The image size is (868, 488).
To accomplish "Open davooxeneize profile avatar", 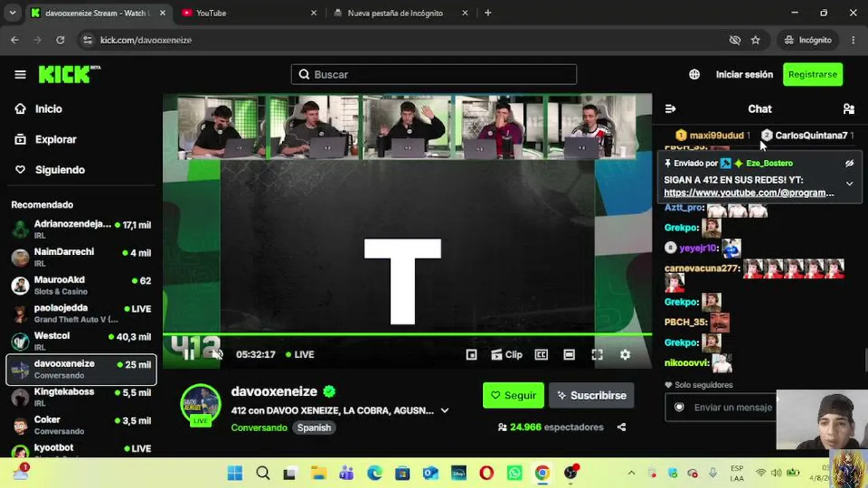I will tap(200, 404).
